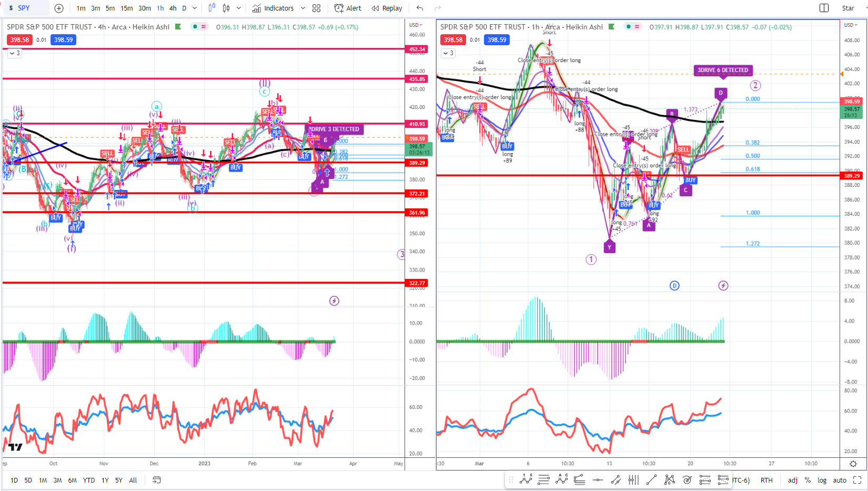The image size is (868, 491).
Task: Expand the chart type dropdown arrow
Action: tap(239, 8)
